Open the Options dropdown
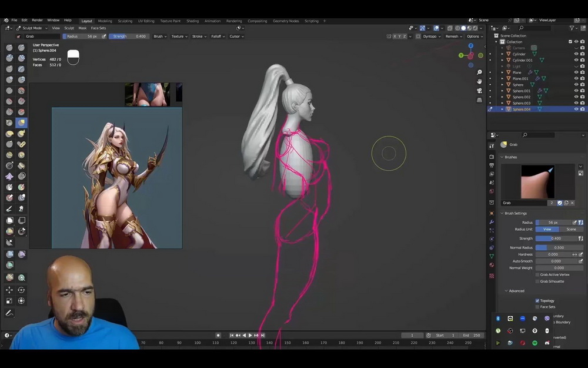The height and width of the screenshot is (368, 588). tap(475, 37)
